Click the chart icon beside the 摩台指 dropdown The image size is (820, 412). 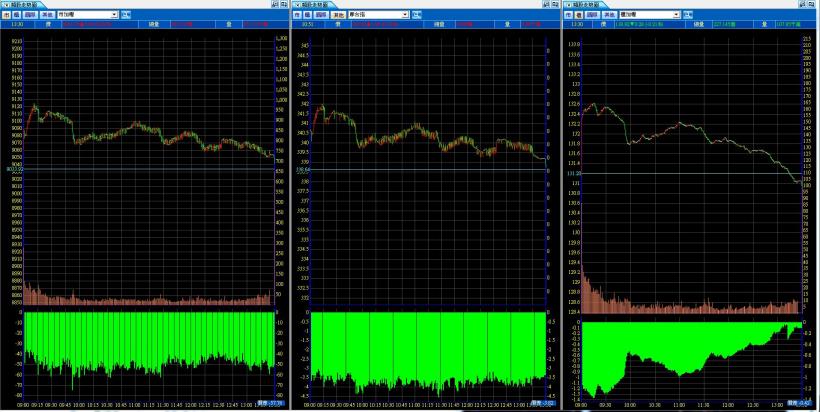coord(417,15)
